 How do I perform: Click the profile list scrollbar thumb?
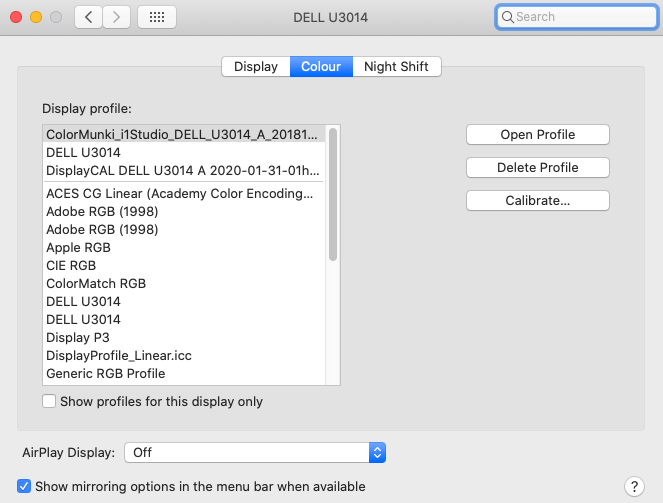[333, 194]
